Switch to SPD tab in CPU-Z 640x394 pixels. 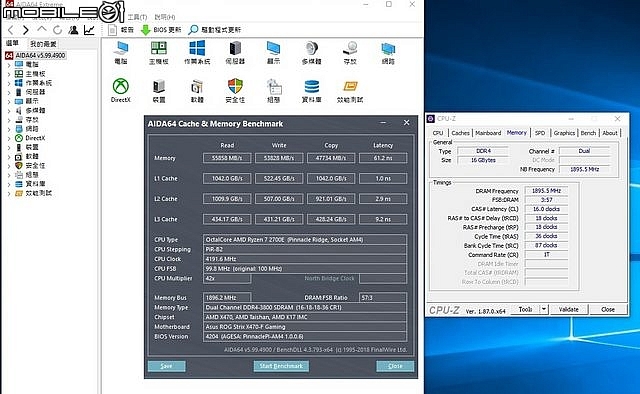540,133
